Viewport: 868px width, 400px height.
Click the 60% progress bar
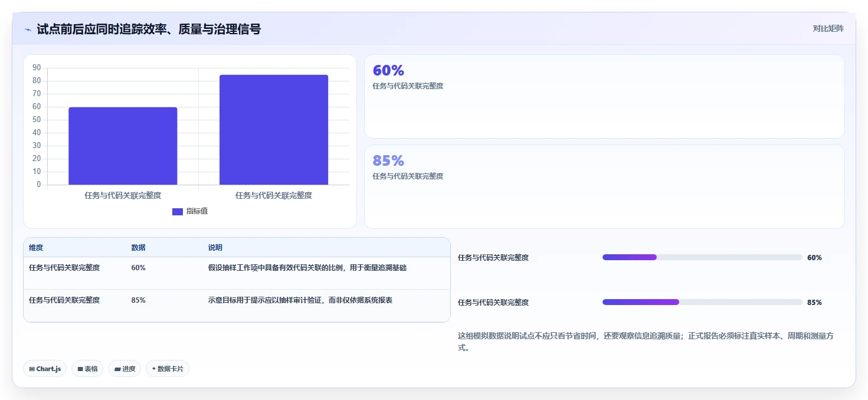[702, 257]
